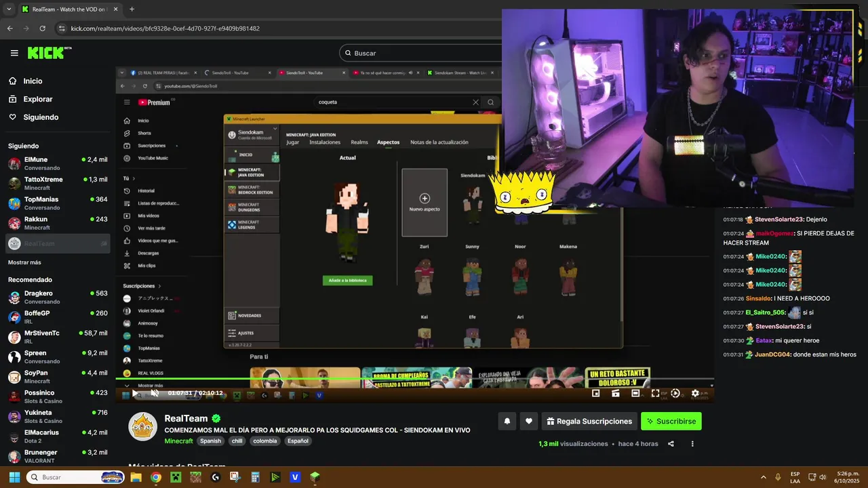Share the VOD via share icon
The image size is (868, 488).
pos(671,444)
